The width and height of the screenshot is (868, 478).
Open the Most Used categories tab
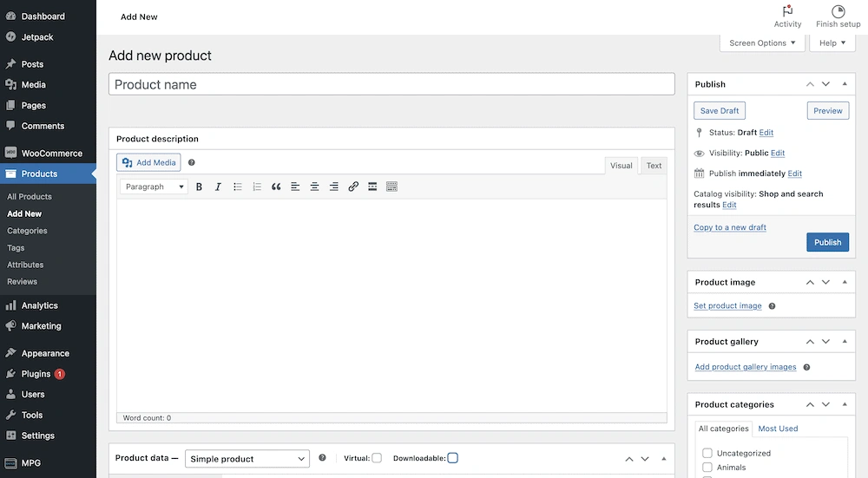click(x=778, y=429)
